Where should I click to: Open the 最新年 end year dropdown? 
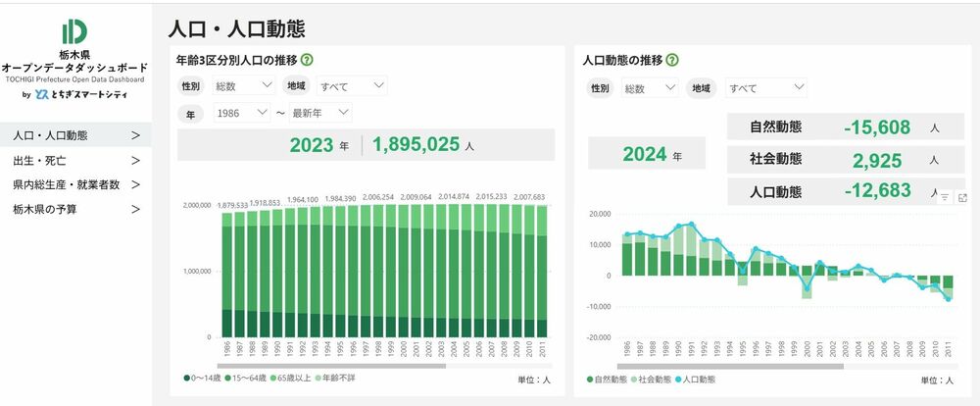point(318,114)
